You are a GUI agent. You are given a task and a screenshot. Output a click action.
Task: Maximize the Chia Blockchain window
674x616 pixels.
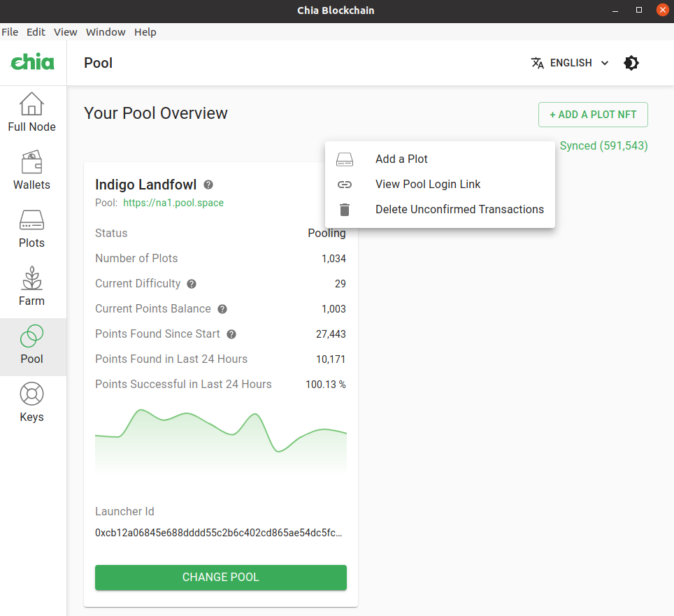639,10
